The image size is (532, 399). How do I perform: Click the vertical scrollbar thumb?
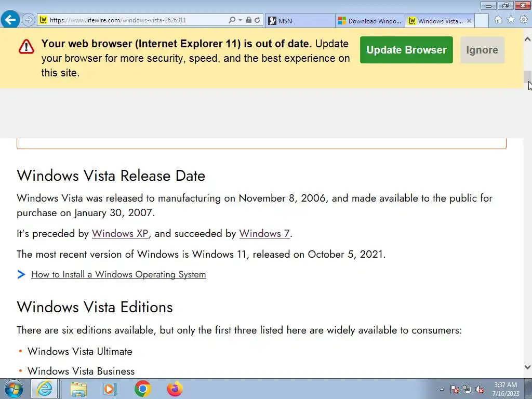(528, 76)
